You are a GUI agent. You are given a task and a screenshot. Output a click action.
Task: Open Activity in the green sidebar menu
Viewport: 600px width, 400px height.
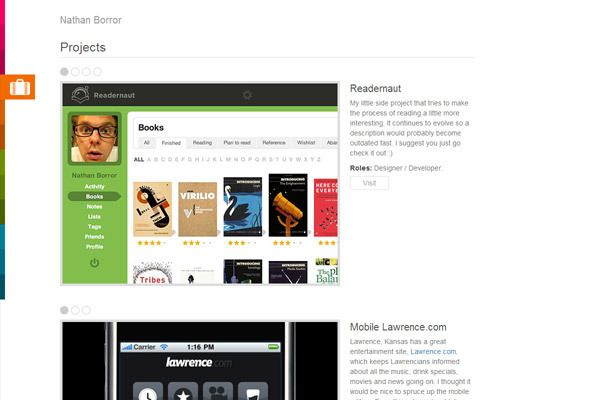[x=95, y=186]
